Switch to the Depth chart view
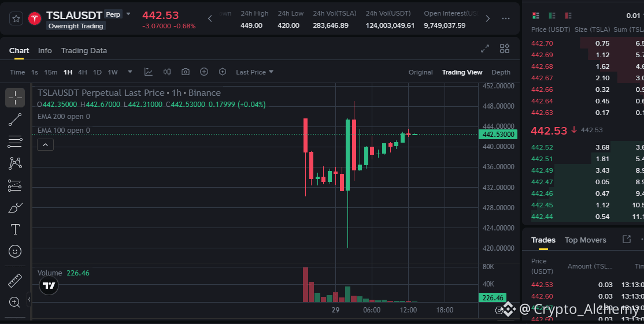Viewport: 644px width, 324px height. click(x=501, y=72)
